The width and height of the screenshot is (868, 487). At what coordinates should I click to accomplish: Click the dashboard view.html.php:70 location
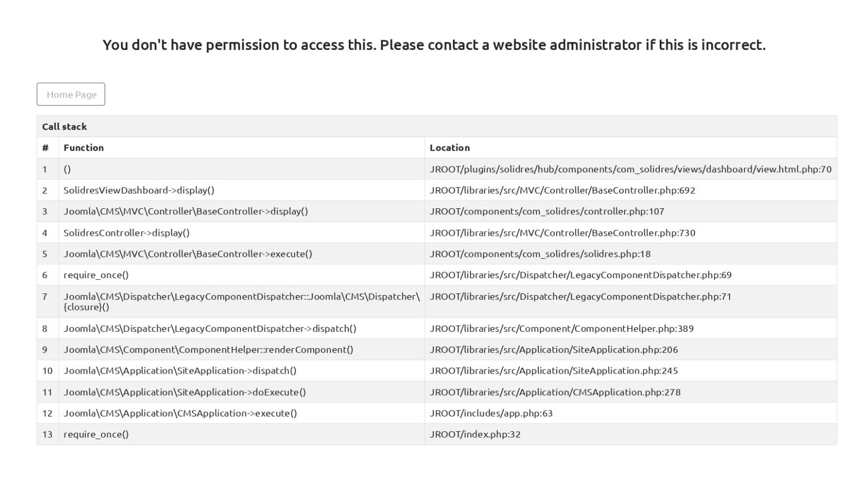click(630, 169)
